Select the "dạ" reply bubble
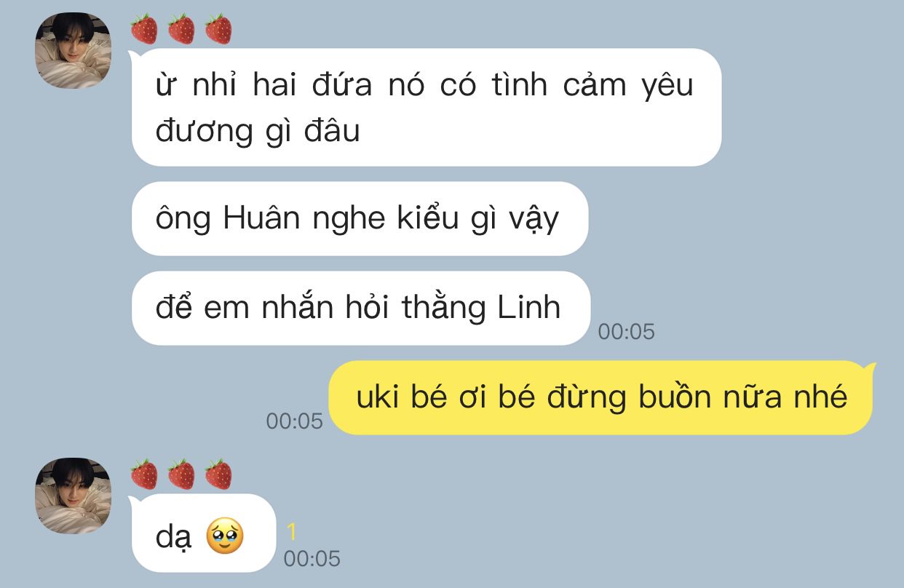The image size is (904, 588). [203, 533]
